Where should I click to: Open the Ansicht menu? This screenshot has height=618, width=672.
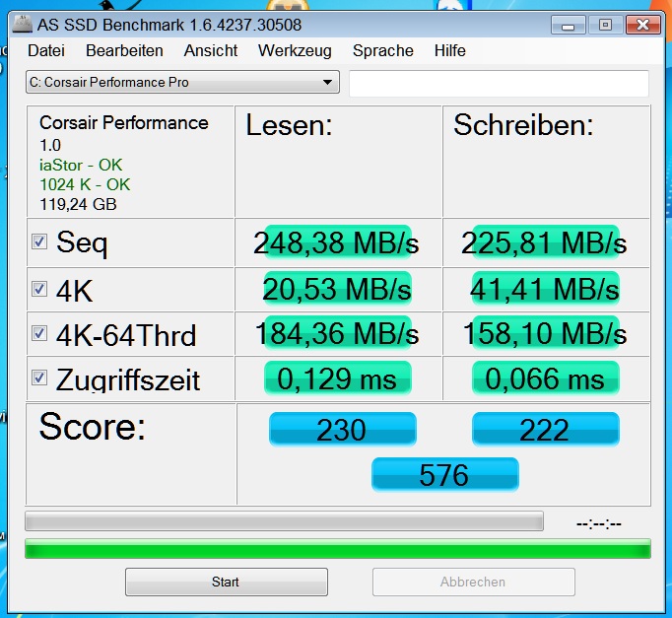click(211, 50)
